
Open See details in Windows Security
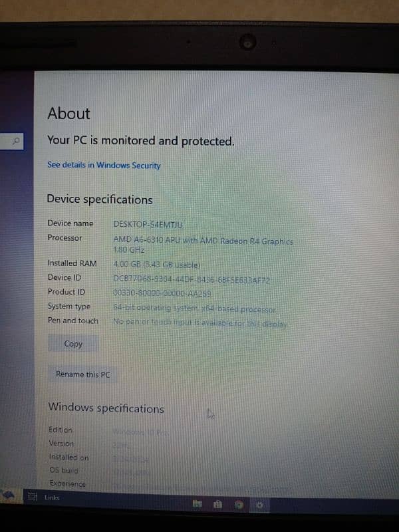click(104, 165)
